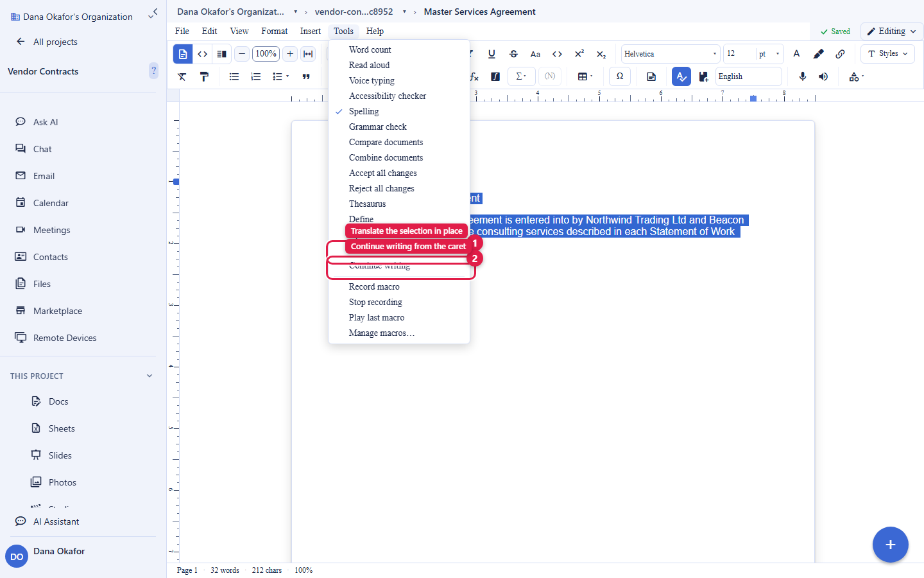Open the Styles dropdown

tap(888, 54)
